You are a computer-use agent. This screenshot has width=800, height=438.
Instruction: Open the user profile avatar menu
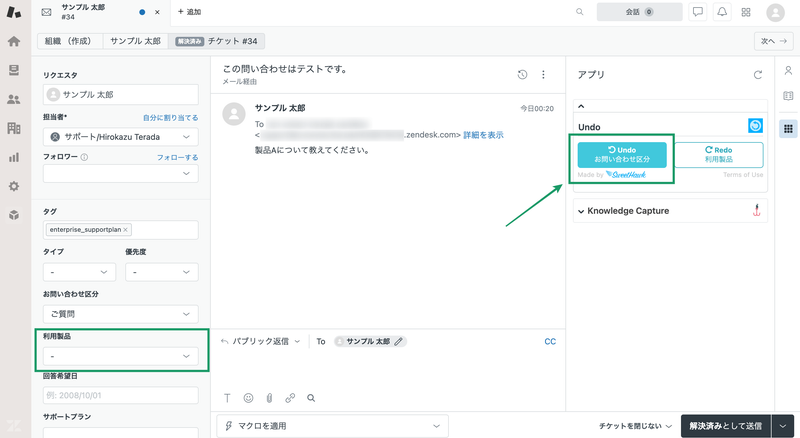click(775, 13)
